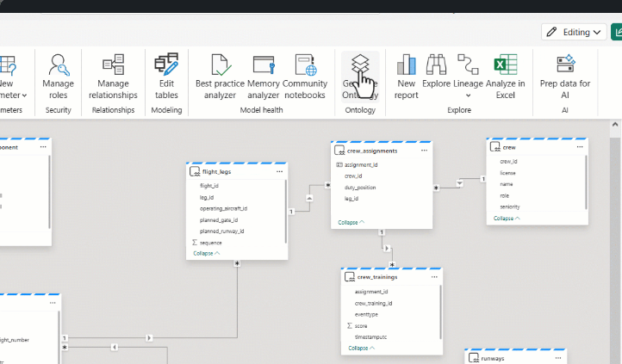Open the Explore binoculars tool
Image resolution: width=622 pixels, height=364 pixels.
click(437, 71)
